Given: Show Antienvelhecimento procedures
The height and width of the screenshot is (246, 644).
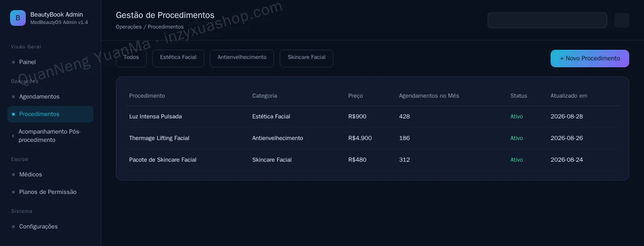Looking at the screenshot, I should click(x=242, y=59).
